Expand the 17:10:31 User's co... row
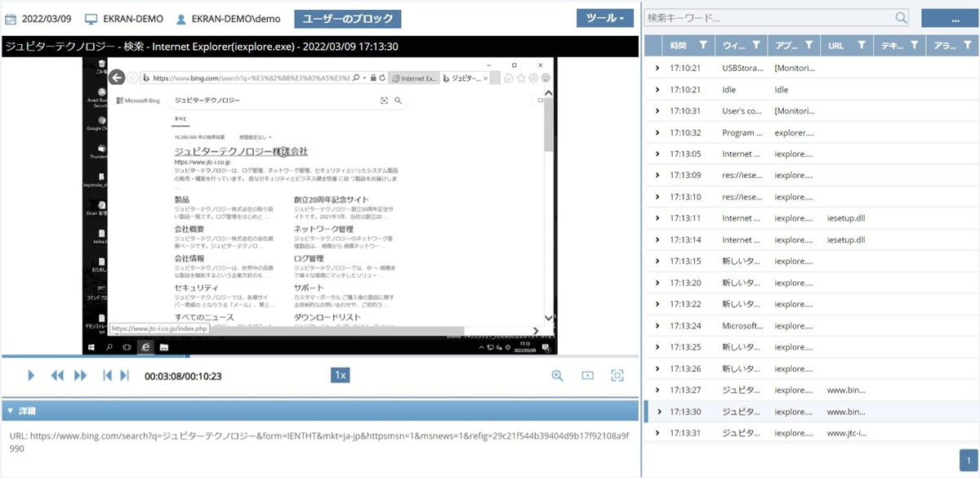 point(657,111)
